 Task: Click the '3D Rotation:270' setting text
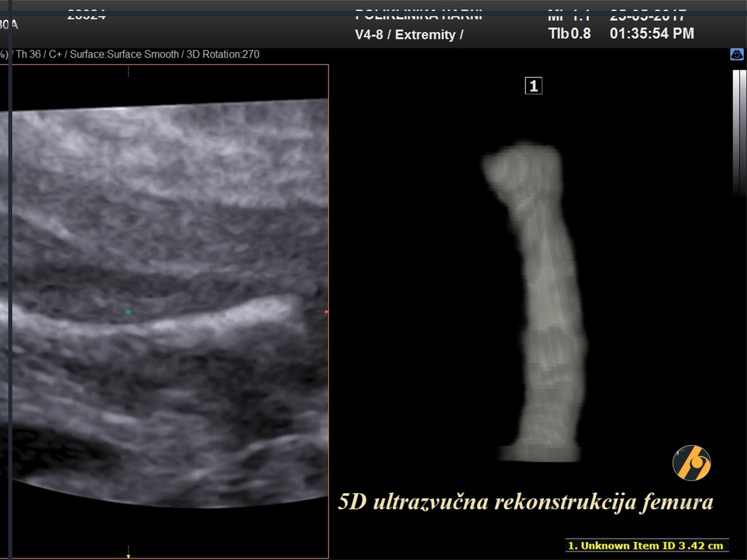tap(223, 54)
